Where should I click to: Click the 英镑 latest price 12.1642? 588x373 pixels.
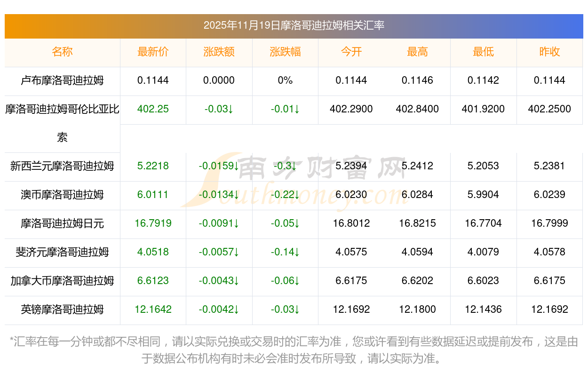[153, 310]
